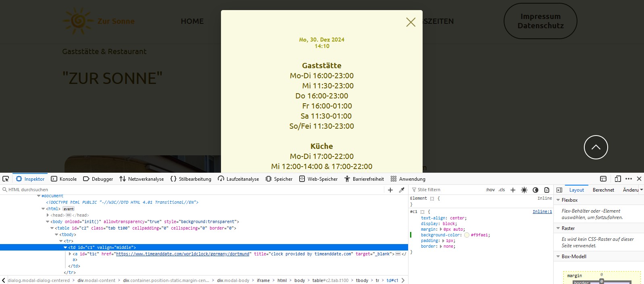Highlight elements for the Element rule selector
The height and width of the screenshot is (284, 644).
(432, 198)
